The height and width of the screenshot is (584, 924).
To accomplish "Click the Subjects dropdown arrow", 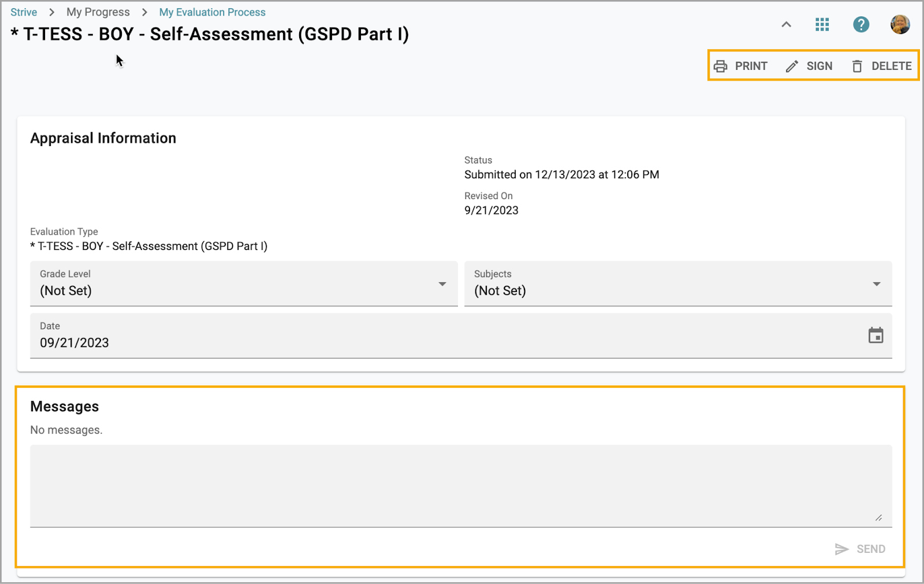I will point(877,284).
